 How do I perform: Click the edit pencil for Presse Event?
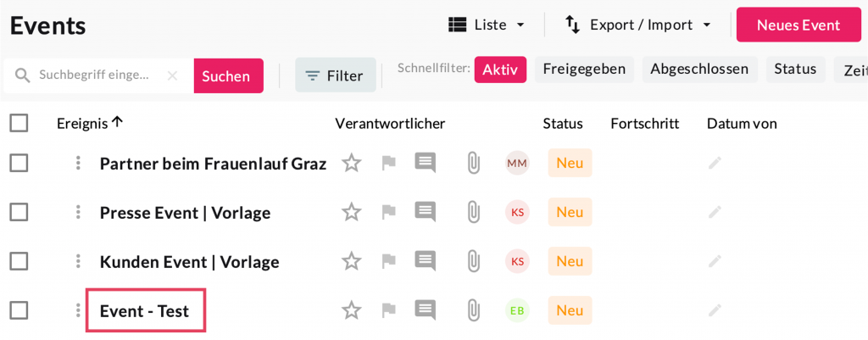tap(715, 212)
